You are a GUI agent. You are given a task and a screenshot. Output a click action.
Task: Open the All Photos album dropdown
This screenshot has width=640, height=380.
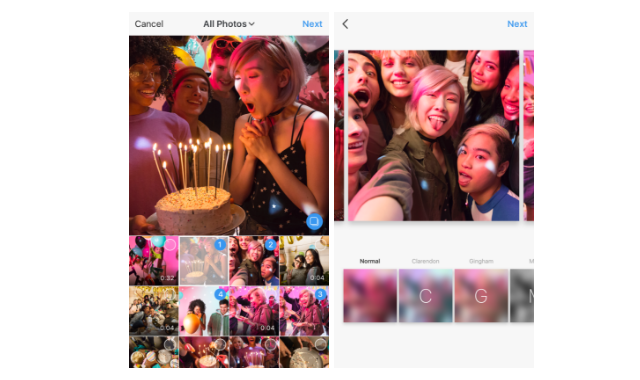pyautogui.click(x=229, y=24)
